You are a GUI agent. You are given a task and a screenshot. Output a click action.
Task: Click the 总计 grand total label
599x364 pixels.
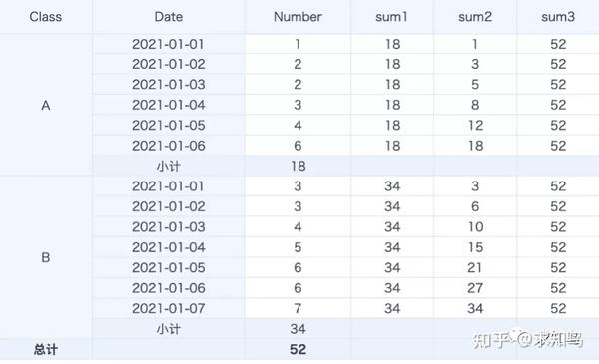46,349
